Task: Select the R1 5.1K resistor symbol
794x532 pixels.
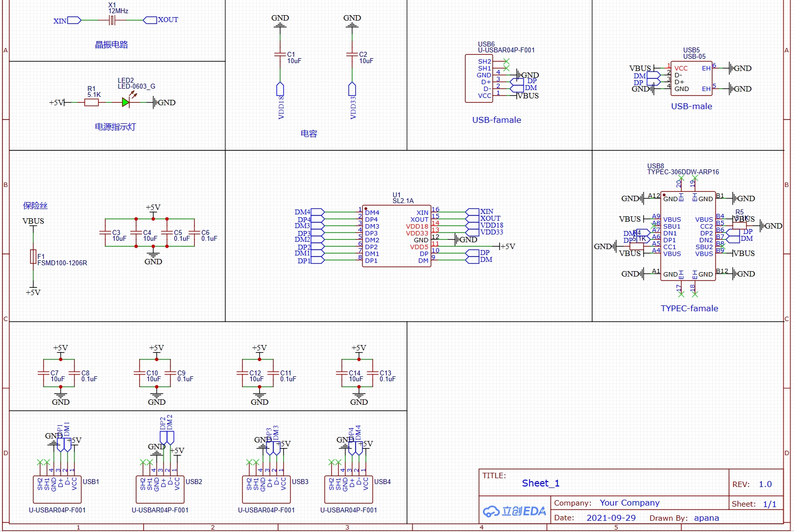Action: click(92, 102)
